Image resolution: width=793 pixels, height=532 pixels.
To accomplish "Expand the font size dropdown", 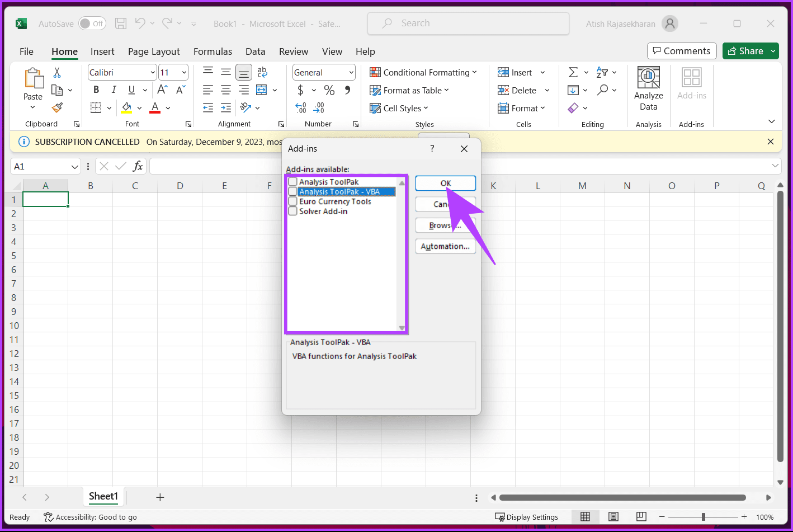I will tap(183, 72).
